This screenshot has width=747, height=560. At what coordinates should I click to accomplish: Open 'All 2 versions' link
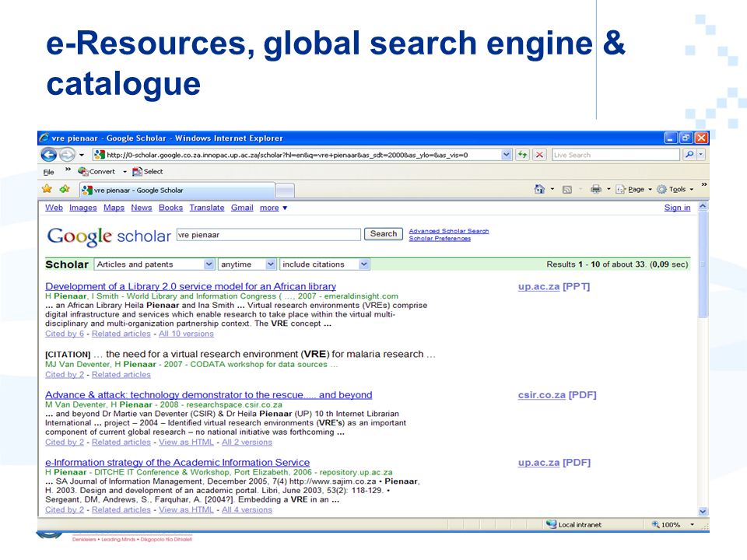247,443
